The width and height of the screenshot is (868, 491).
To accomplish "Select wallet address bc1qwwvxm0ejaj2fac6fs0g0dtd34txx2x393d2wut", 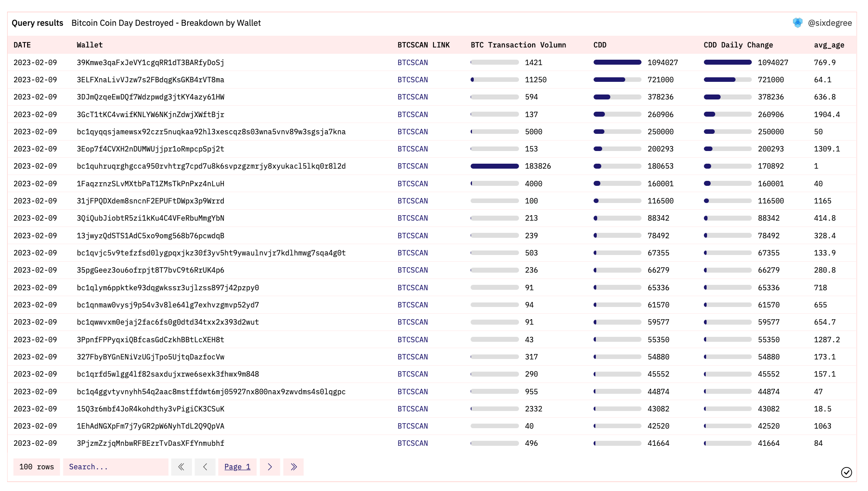I will click(x=168, y=322).
